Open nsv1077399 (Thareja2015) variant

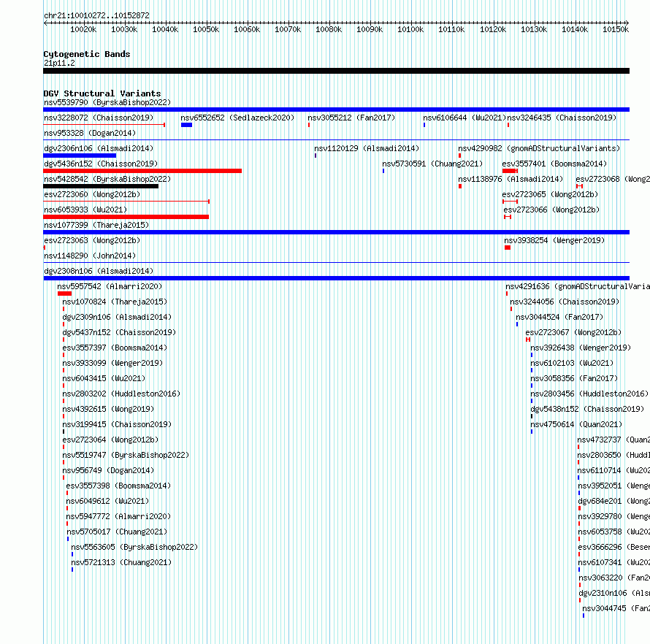pos(96,225)
